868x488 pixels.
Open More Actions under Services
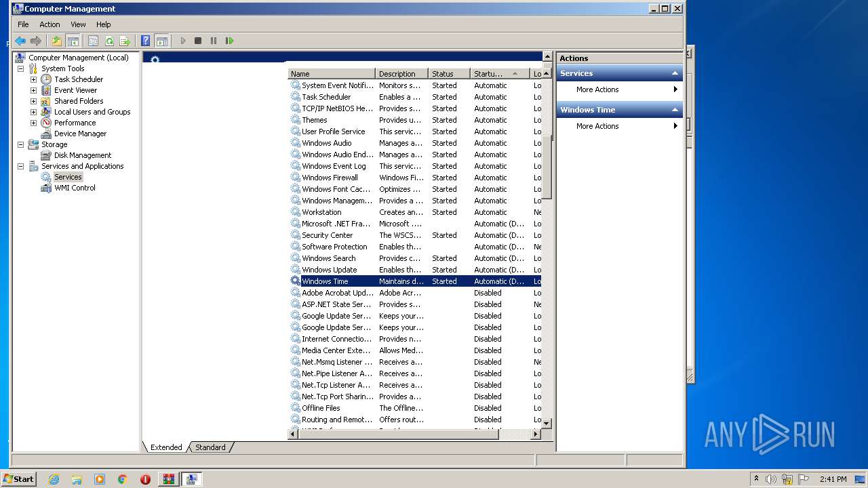(619, 89)
